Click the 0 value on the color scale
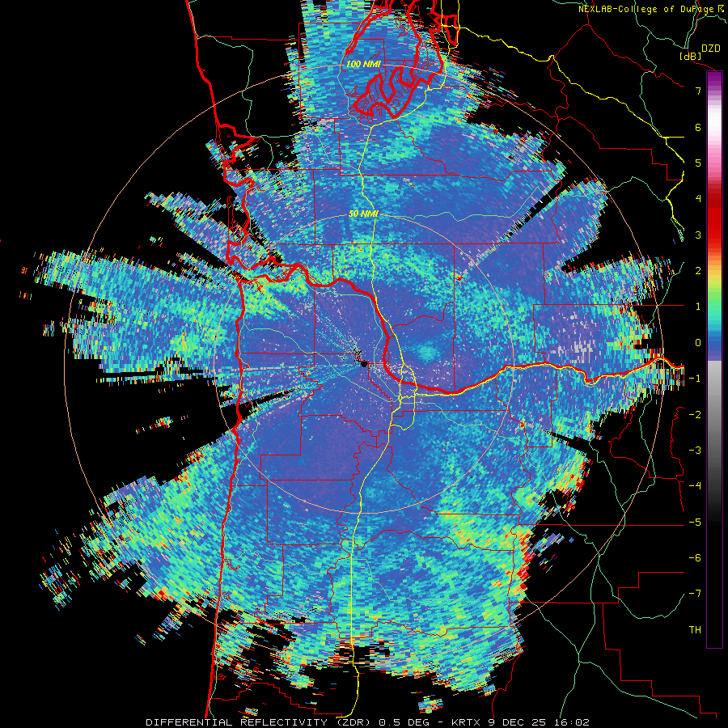Viewport: 728px width, 728px height. pyautogui.click(x=698, y=343)
